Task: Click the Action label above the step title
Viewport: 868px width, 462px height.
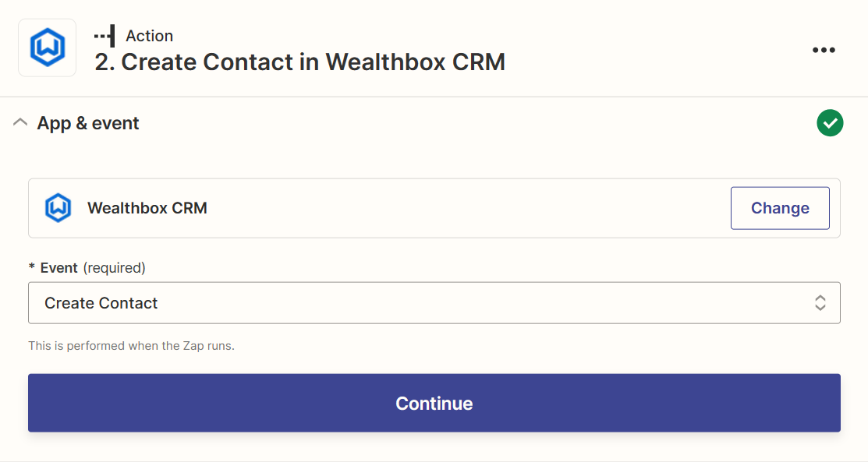Action: [149, 35]
